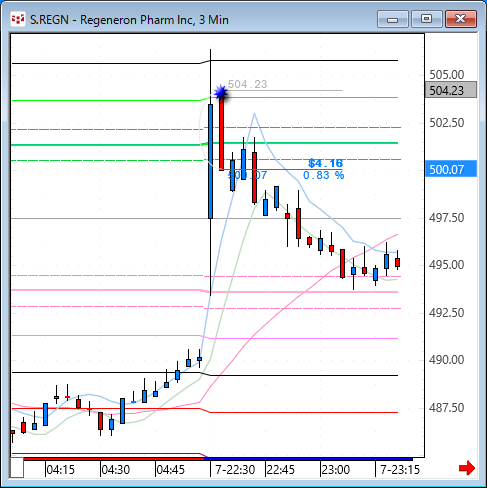Click the chart title S.REGN - Regeneron Pharm Inc

click(x=129, y=20)
